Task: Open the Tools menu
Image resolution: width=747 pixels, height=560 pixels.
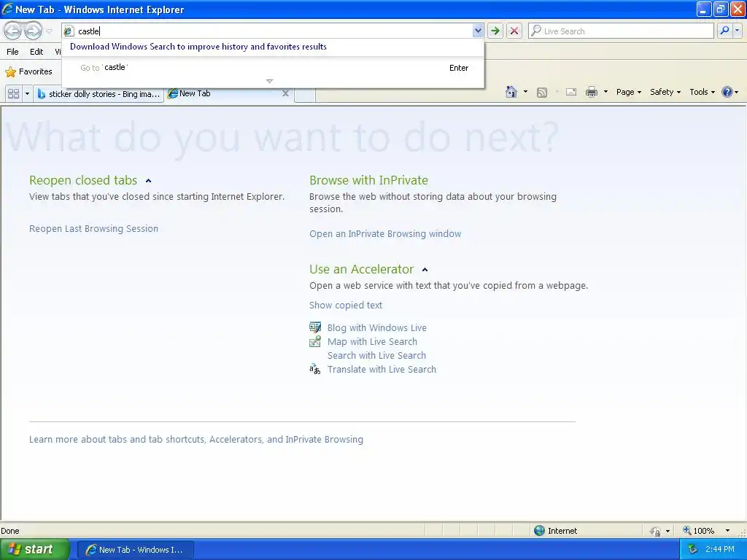Action: click(702, 92)
